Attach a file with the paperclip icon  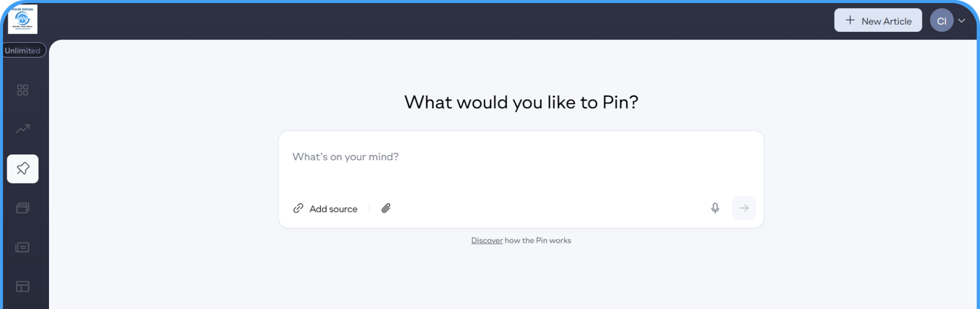[x=386, y=209]
